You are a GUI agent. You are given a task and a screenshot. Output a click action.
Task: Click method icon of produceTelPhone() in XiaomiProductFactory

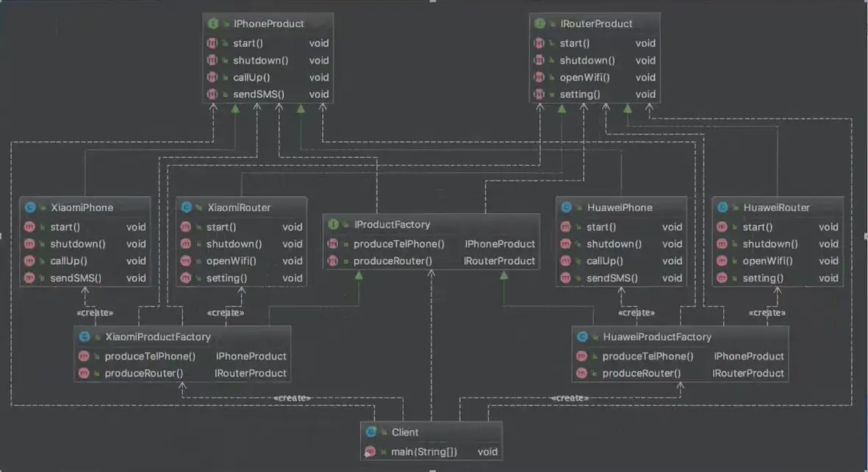pos(84,357)
